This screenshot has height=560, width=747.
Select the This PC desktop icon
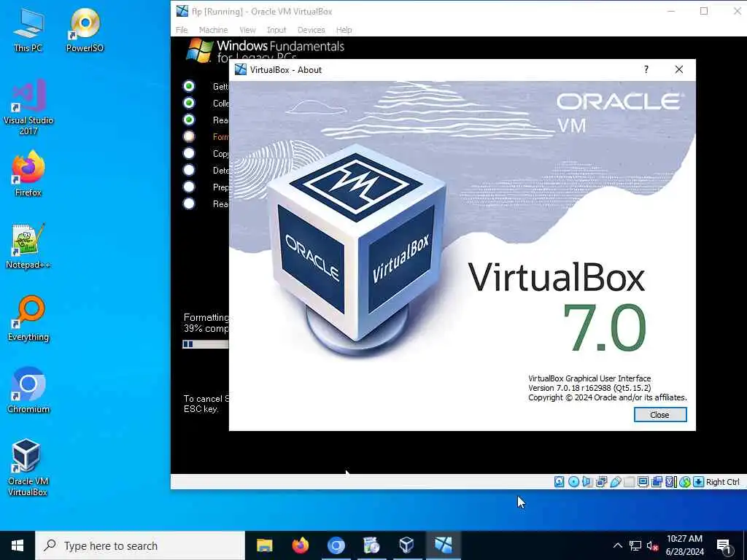[x=28, y=30]
